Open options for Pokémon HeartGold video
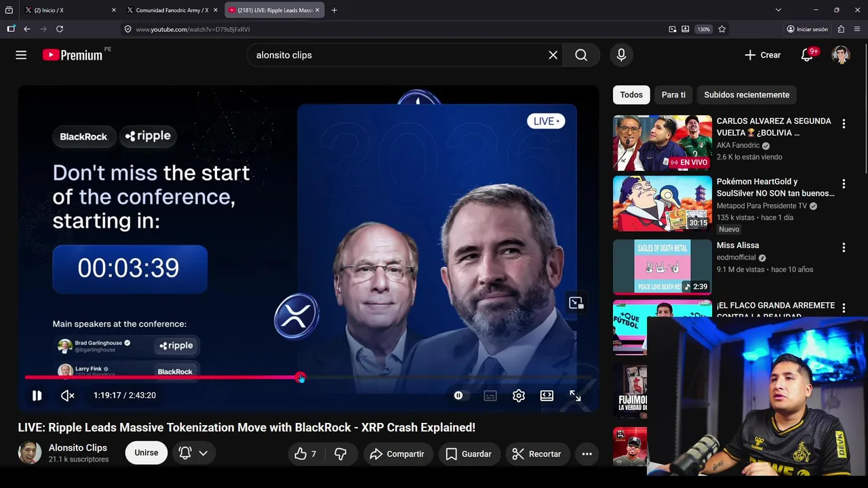Screen dimensions: 868x488 tap(844, 184)
